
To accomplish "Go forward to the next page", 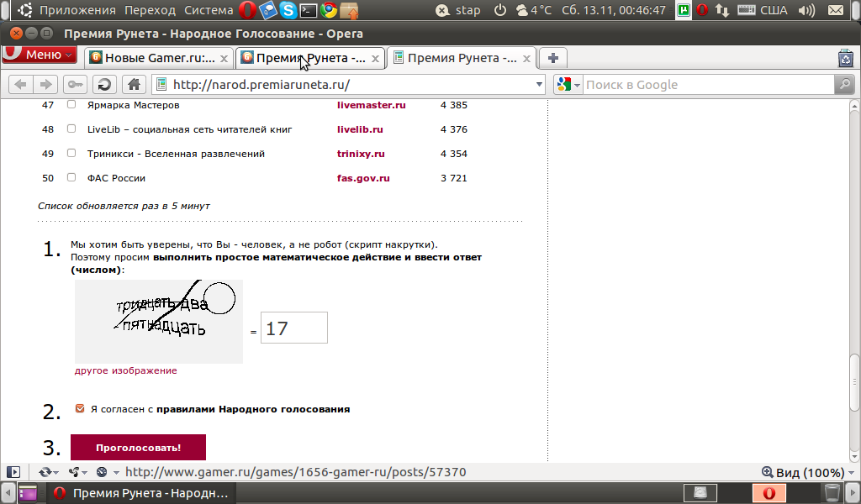I will click(x=45, y=85).
